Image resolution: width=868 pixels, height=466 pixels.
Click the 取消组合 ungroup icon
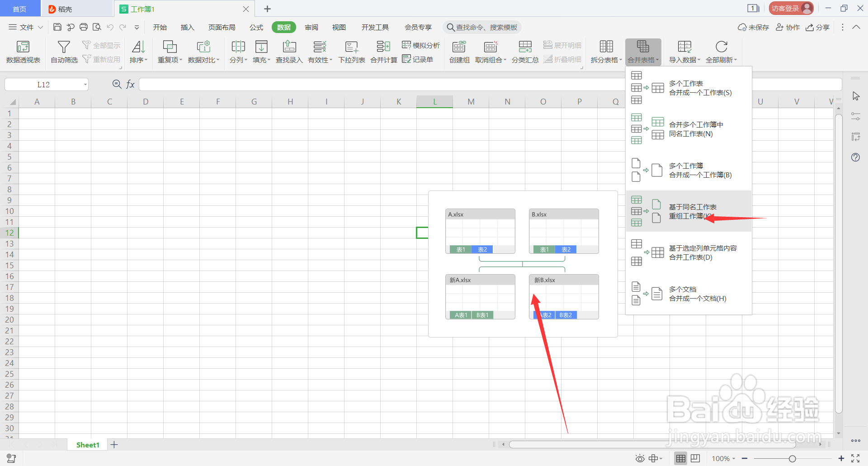[x=491, y=47]
